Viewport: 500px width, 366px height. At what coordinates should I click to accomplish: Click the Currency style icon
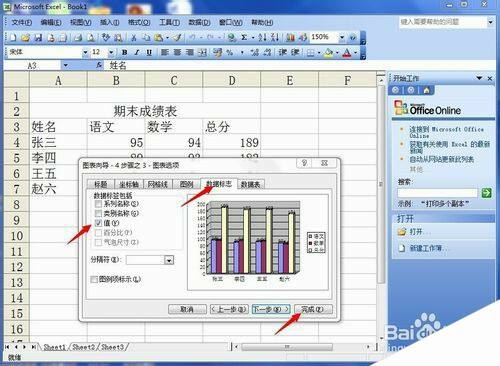tap(218, 52)
